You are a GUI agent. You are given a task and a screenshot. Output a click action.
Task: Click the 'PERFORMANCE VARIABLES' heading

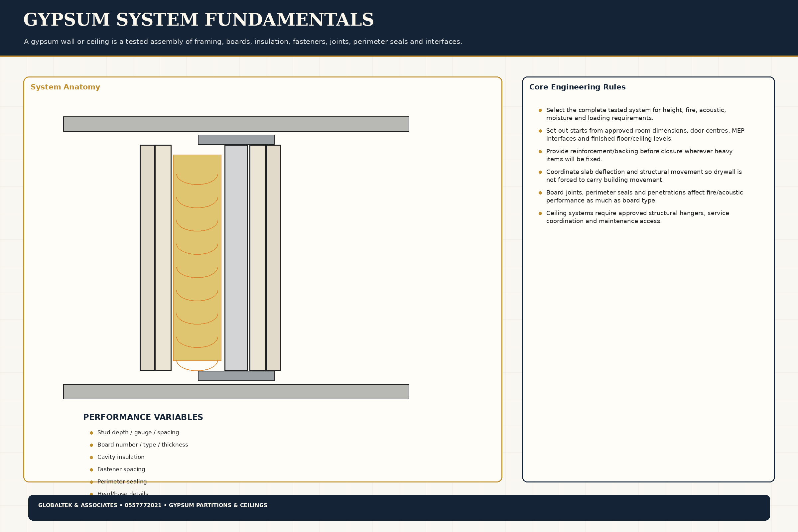pyautogui.click(x=143, y=417)
